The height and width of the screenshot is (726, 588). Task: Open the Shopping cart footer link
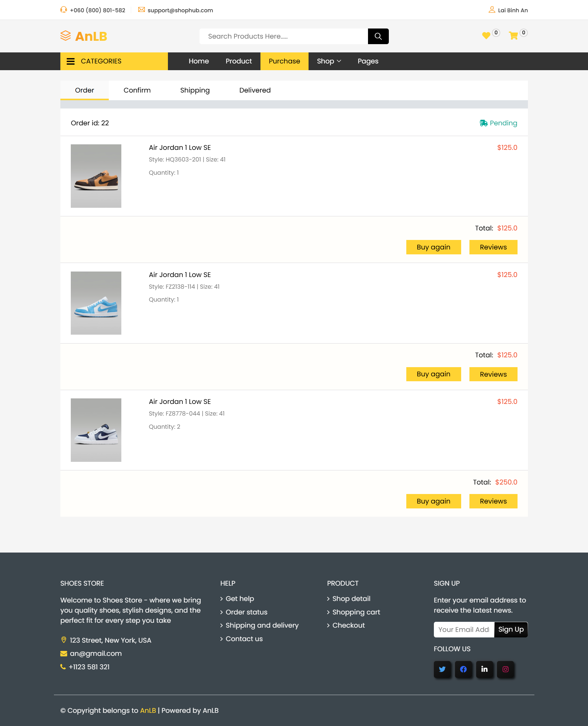[x=356, y=612]
